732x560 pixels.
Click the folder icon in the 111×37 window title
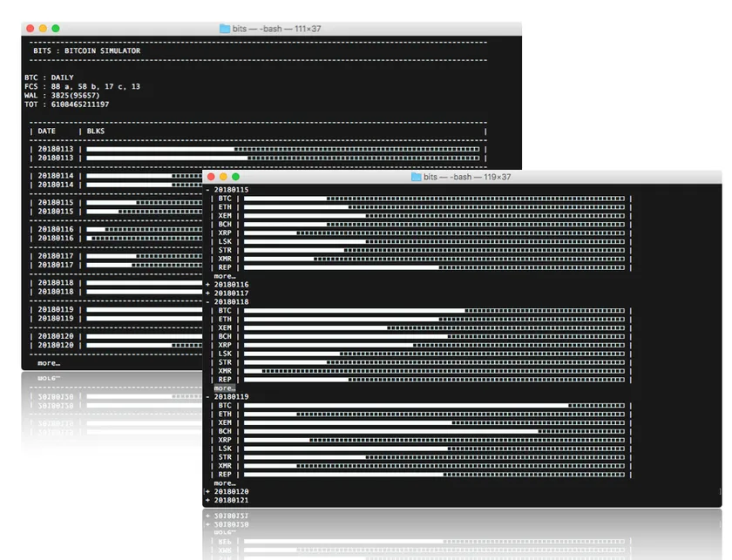225,29
